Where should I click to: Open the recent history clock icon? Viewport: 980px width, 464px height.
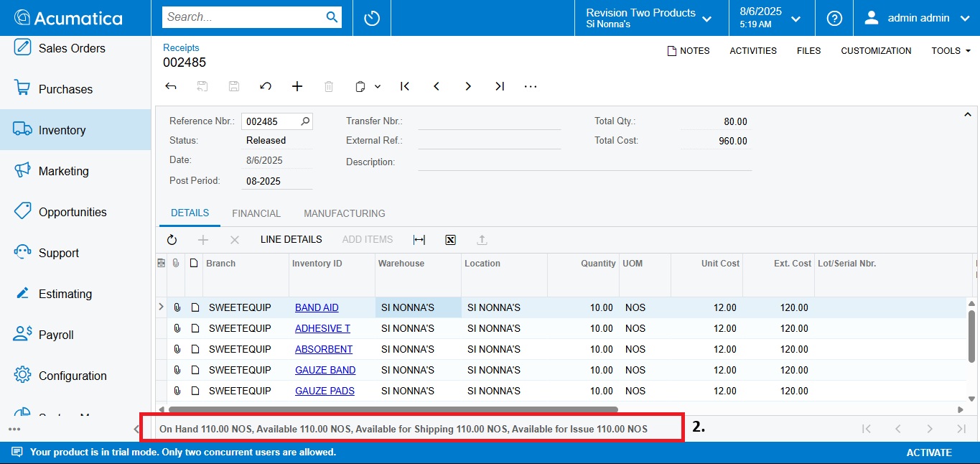click(372, 18)
